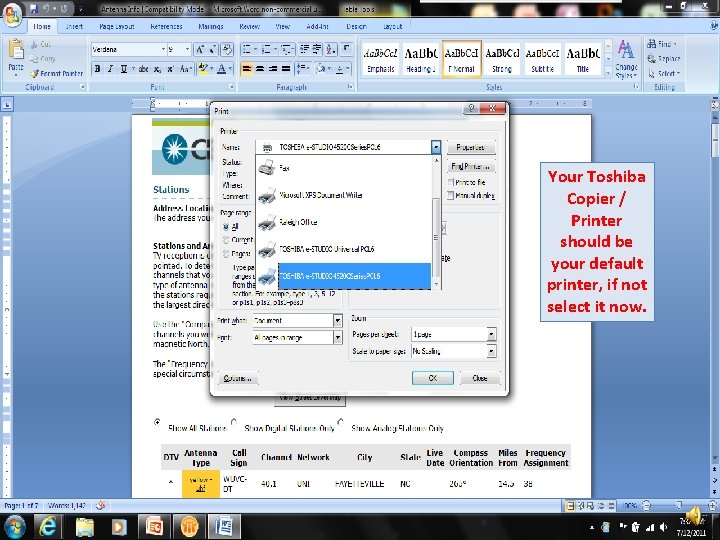Open the font size dropdown
The height and width of the screenshot is (540, 720).
click(x=187, y=49)
